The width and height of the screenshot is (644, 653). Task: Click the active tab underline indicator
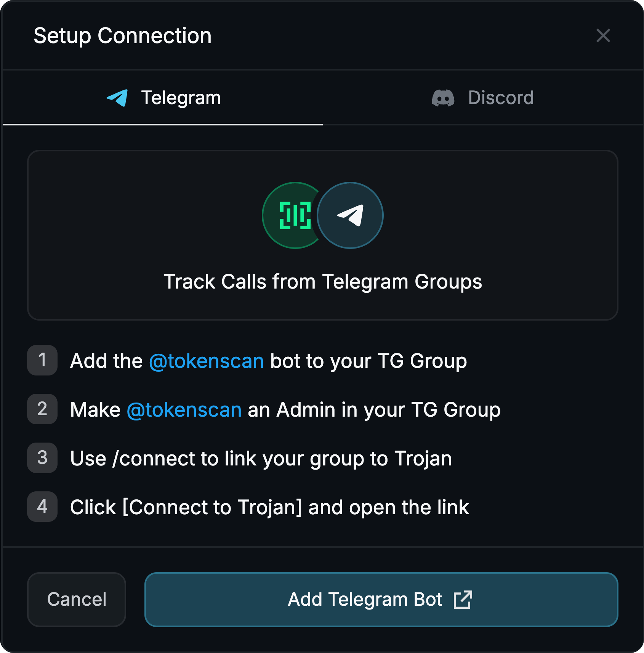point(162,125)
